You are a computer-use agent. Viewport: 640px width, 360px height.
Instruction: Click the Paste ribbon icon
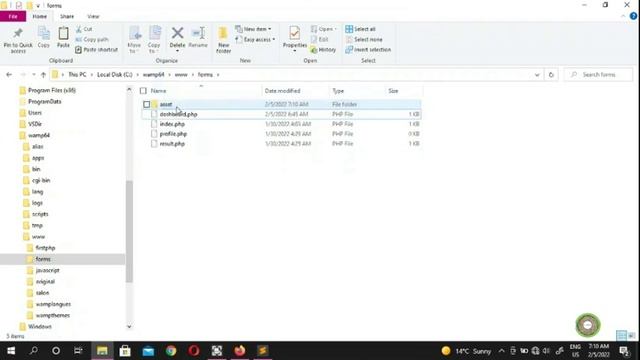[63, 38]
